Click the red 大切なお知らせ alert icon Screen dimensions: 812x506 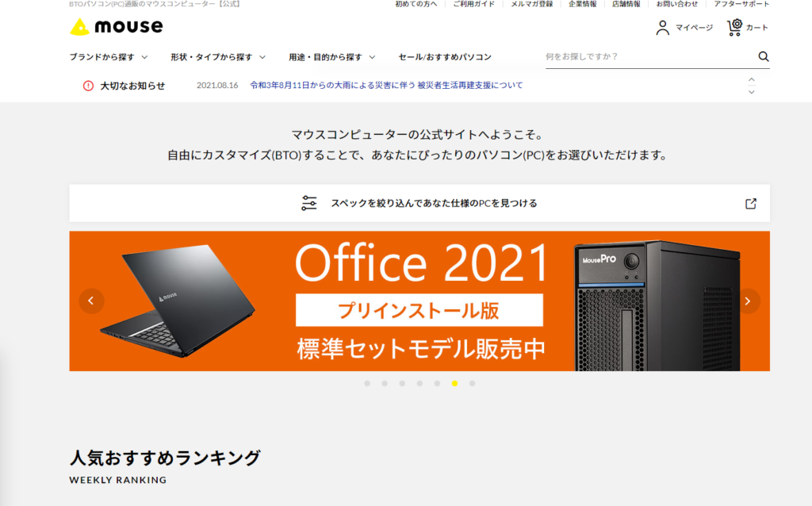click(89, 86)
